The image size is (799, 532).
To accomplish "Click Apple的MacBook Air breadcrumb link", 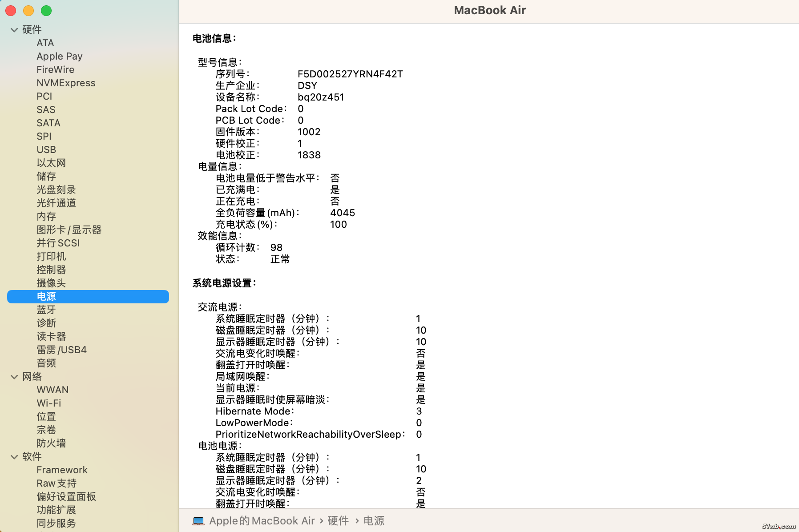I will pos(262,520).
